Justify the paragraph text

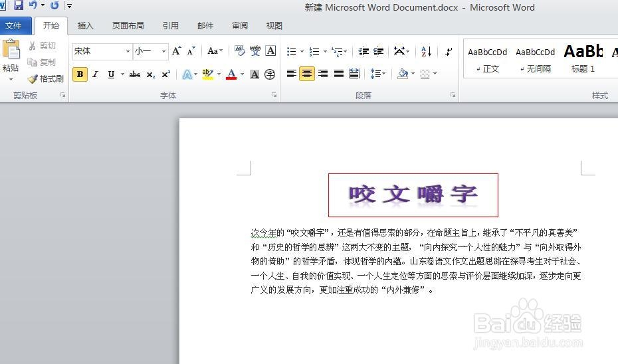pos(338,74)
